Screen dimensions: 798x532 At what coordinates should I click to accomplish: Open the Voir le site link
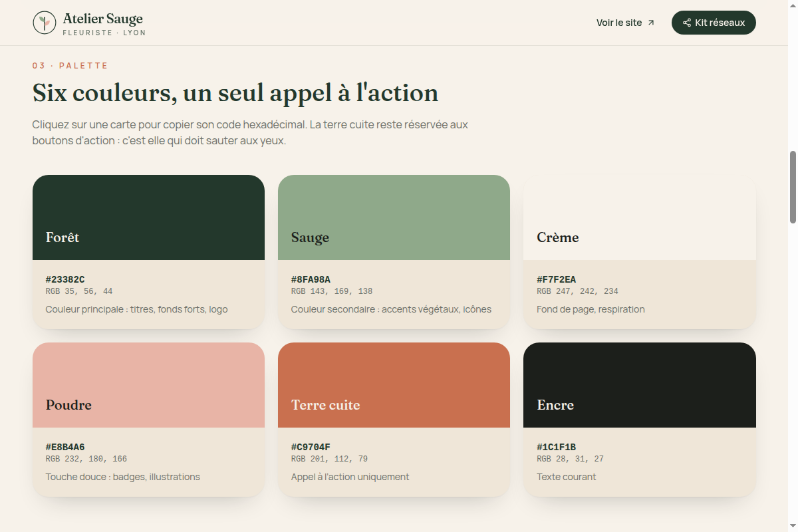click(625, 23)
